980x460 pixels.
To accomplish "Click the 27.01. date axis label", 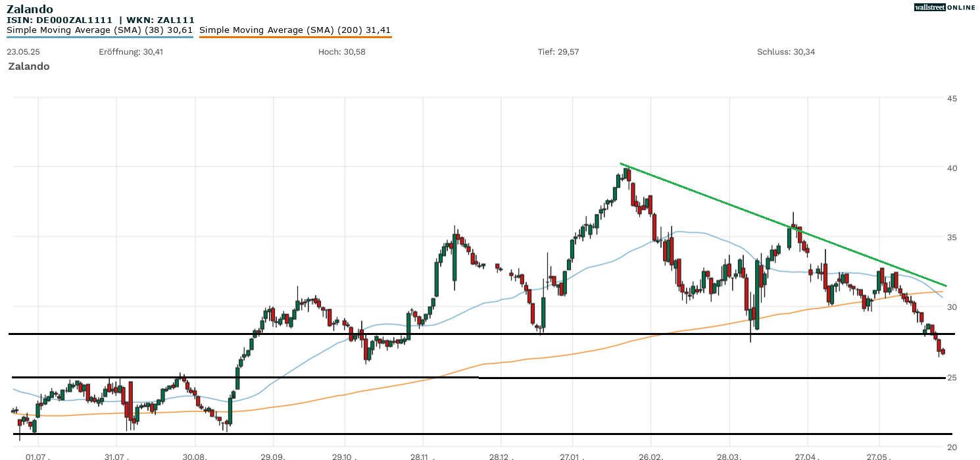I will 572,456.
